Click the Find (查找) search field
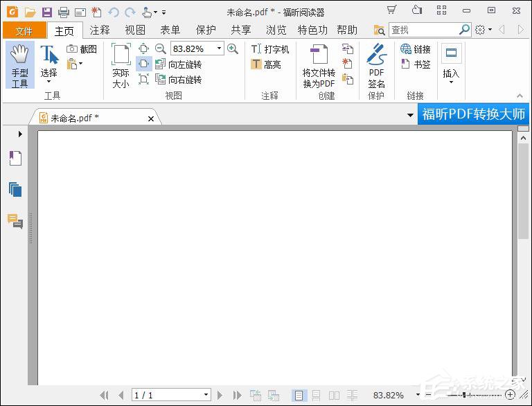The width and height of the screenshot is (532, 406). 423,30
